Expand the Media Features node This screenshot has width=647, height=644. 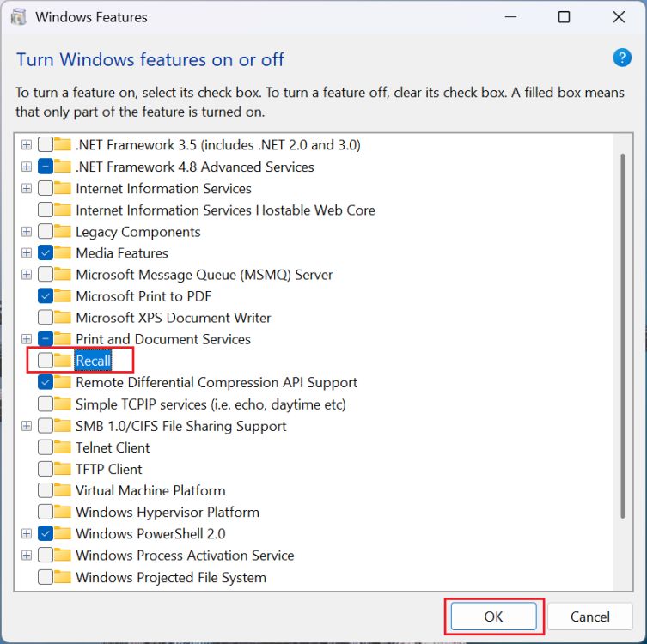point(27,252)
